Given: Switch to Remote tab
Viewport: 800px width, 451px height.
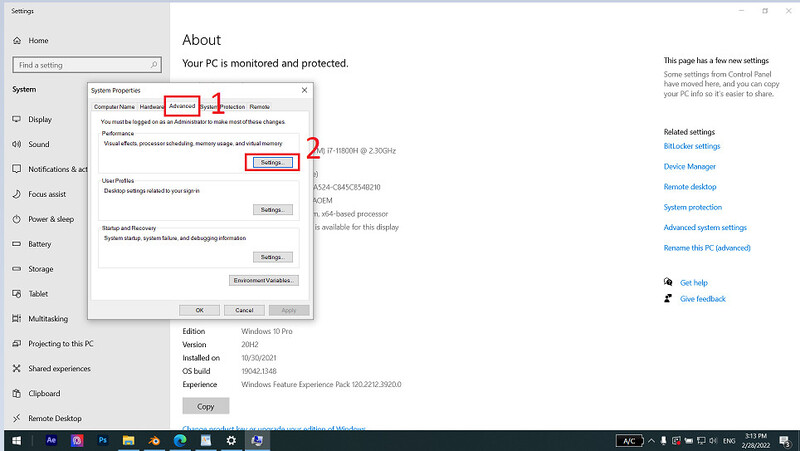Looking at the screenshot, I should point(260,107).
